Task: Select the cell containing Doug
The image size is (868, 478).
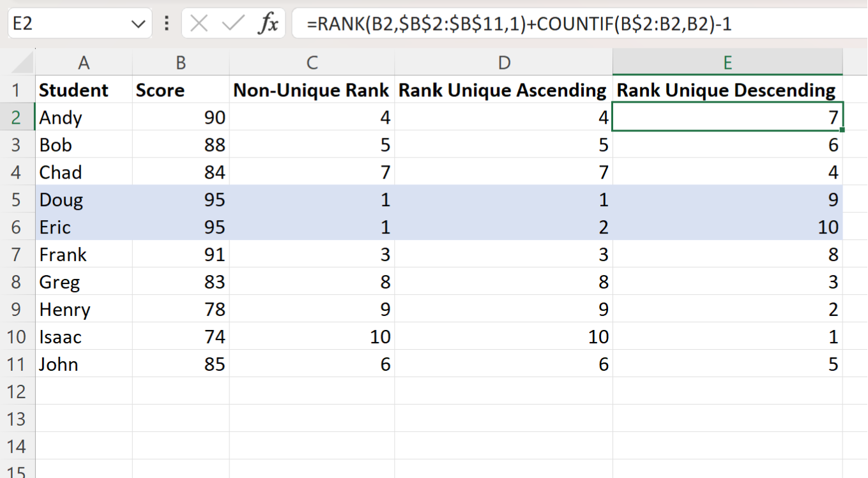Action: pyautogui.click(x=84, y=200)
